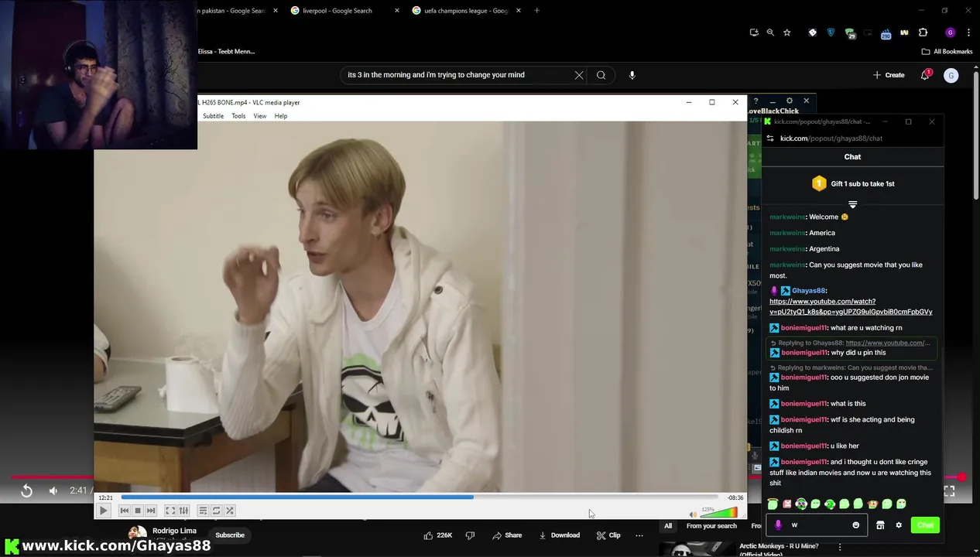
Task: Dislike the YouTube video
Action: coord(470,535)
